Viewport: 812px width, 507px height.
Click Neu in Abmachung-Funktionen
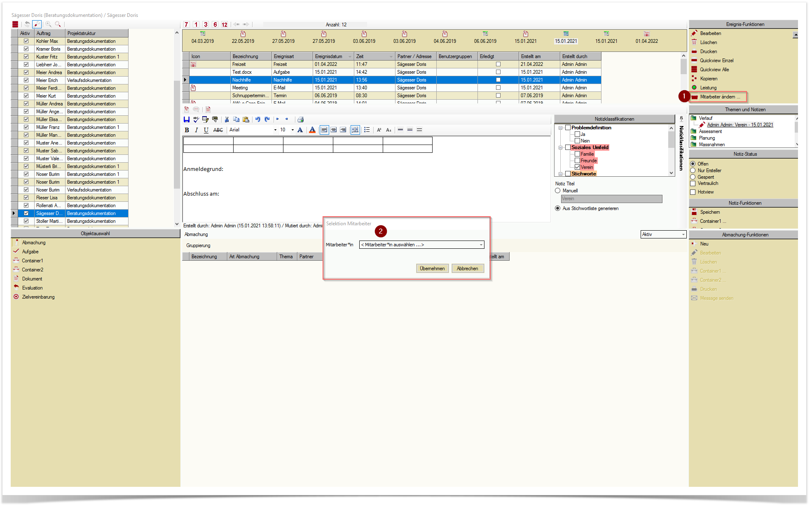coord(704,244)
